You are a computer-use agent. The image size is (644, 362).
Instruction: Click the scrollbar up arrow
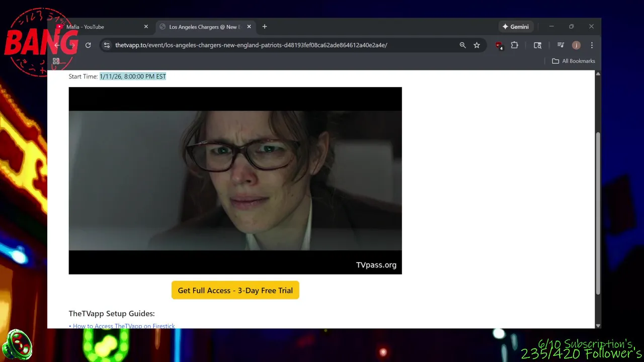(x=598, y=73)
